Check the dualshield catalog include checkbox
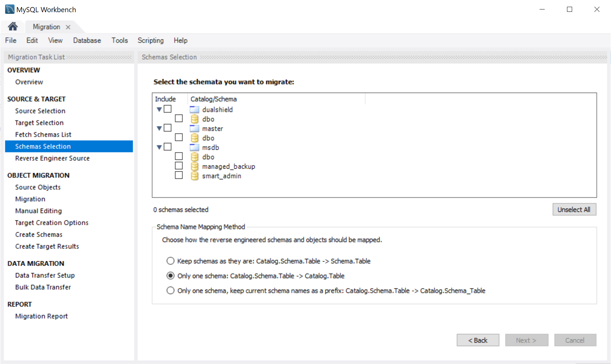 tap(167, 109)
